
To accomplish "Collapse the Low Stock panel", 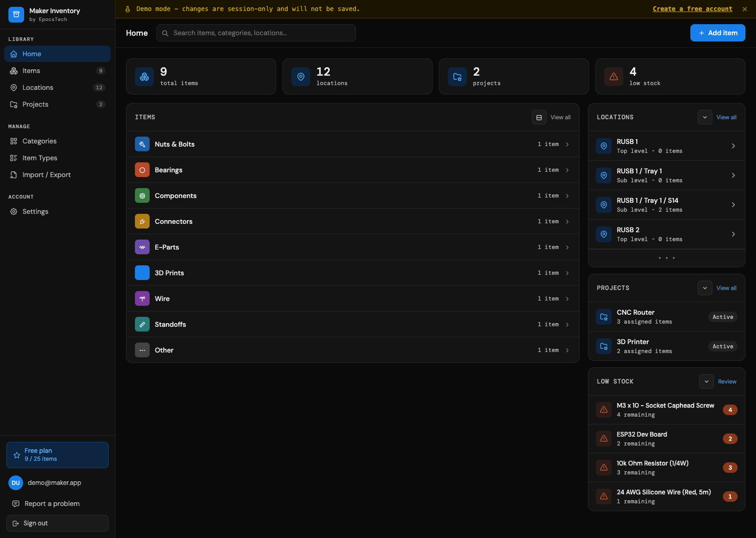I will click(x=707, y=381).
